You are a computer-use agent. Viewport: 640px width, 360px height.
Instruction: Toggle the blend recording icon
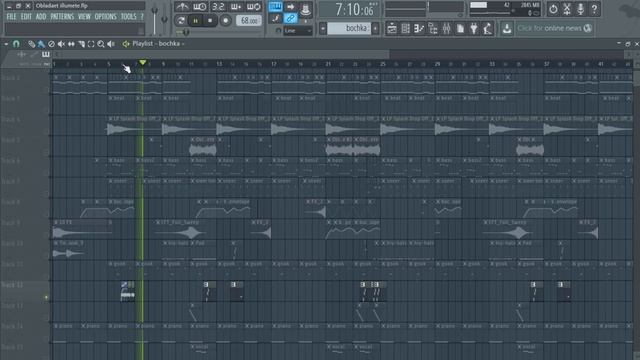276,18
